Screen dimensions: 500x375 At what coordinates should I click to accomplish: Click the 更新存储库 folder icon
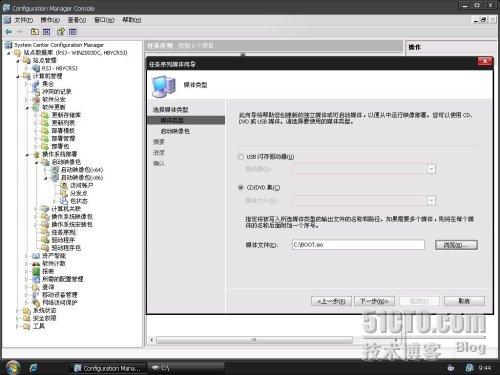click(45, 115)
